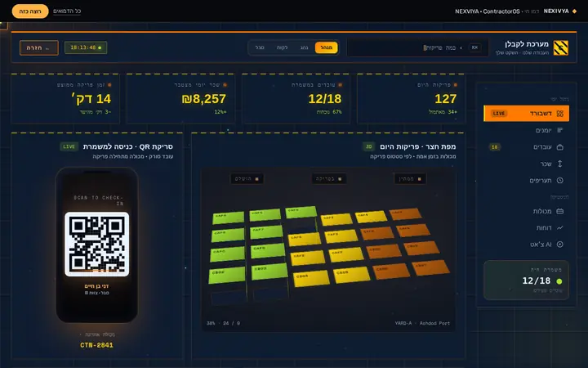Select the שכר wages arrows icon
Screen dimensions: 588x368
tap(560, 164)
